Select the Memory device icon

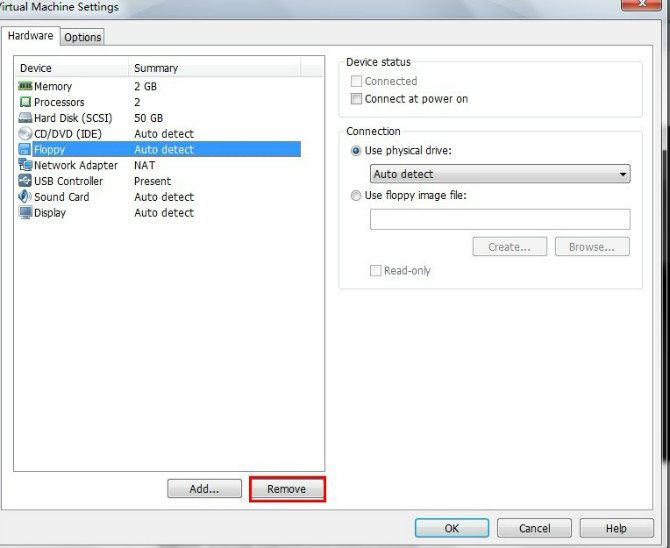point(25,87)
